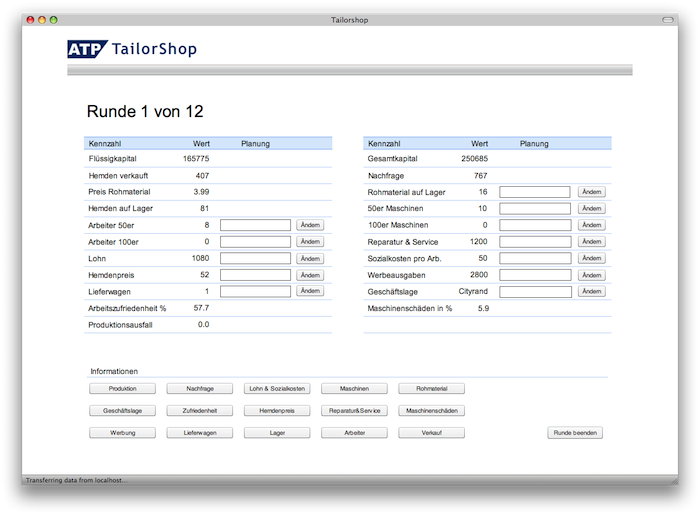The width and height of the screenshot is (700, 515).
Task: Click the Runde 1 von 12 heading
Action: [145, 112]
